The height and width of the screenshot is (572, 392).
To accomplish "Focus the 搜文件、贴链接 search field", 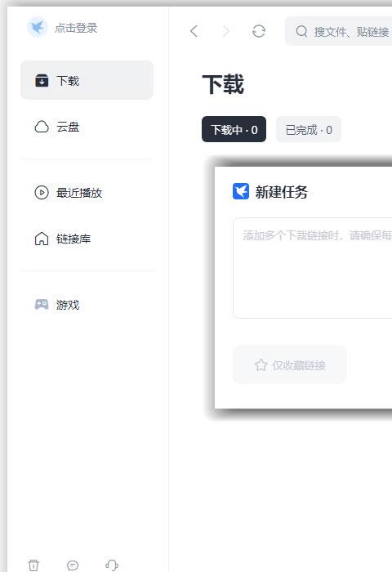I will point(338,31).
